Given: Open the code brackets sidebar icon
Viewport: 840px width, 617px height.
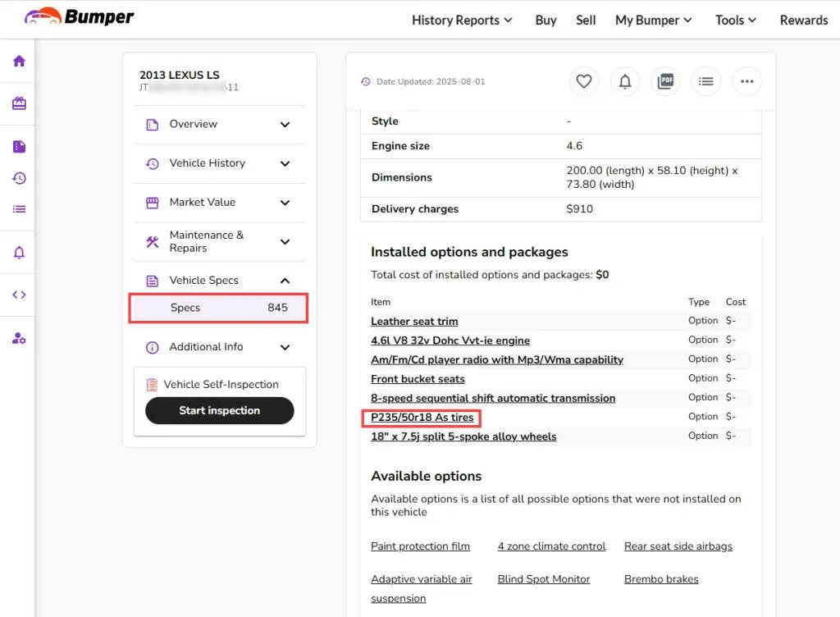Looking at the screenshot, I should coord(20,295).
